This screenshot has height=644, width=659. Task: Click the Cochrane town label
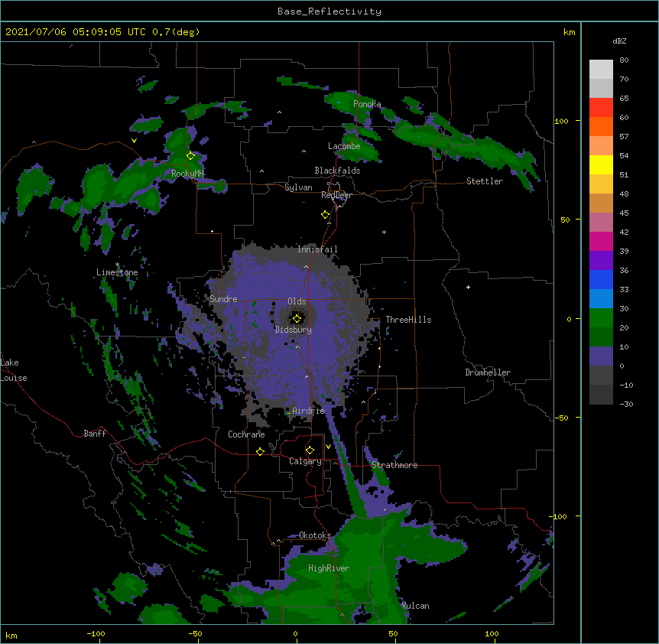(x=246, y=434)
